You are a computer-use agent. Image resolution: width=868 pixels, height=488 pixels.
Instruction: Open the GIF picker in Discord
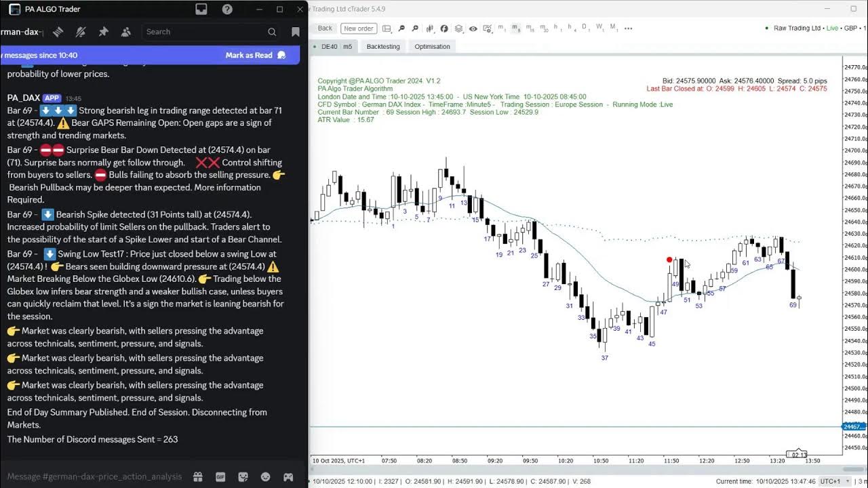tap(220, 476)
